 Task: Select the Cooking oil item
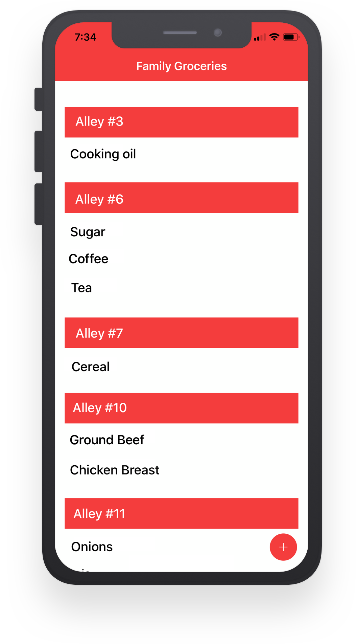coord(103,154)
